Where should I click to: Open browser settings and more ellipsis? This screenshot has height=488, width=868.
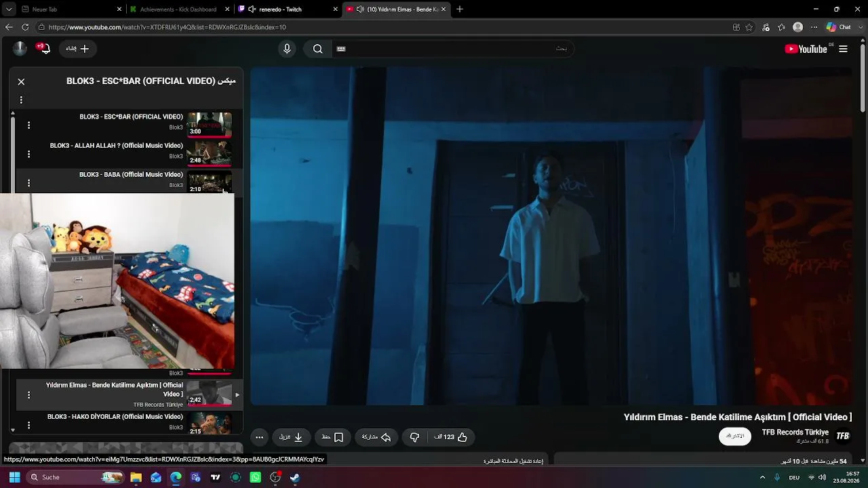pos(814,27)
